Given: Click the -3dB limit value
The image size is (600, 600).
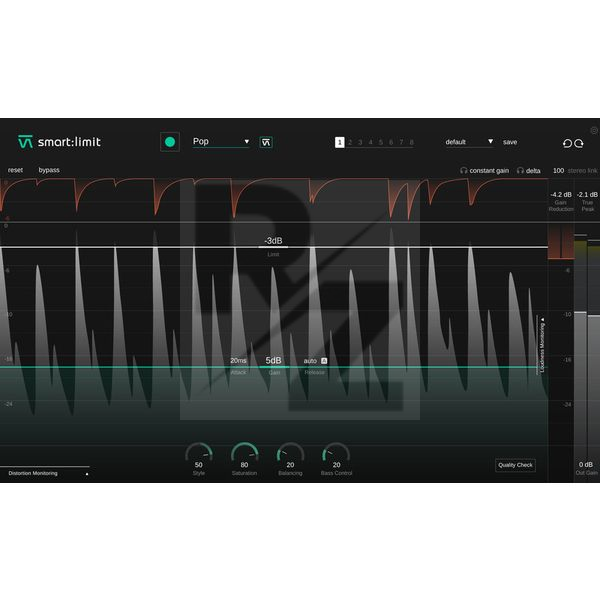Looking at the screenshot, I should [x=273, y=241].
